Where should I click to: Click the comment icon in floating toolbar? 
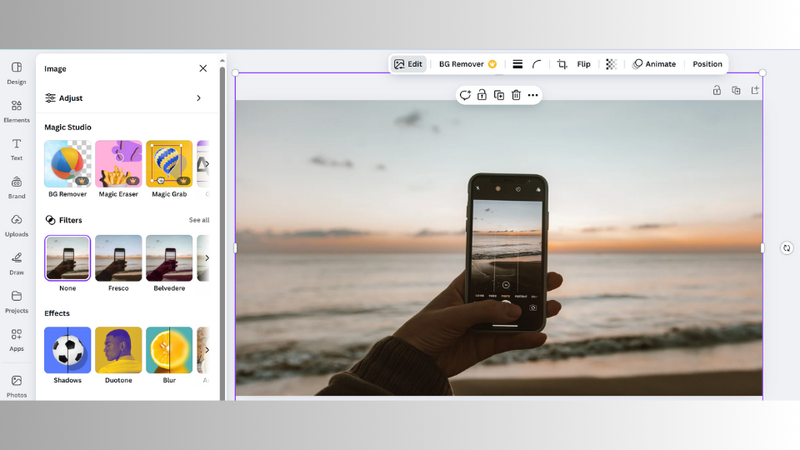pyautogui.click(x=465, y=95)
